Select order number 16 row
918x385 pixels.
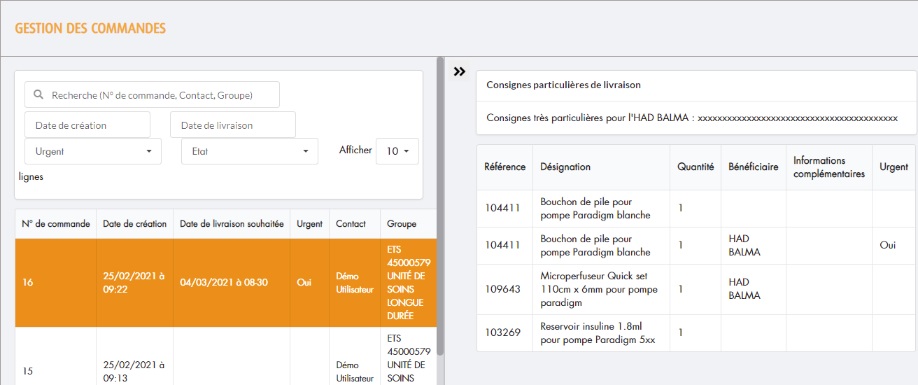point(226,283)
